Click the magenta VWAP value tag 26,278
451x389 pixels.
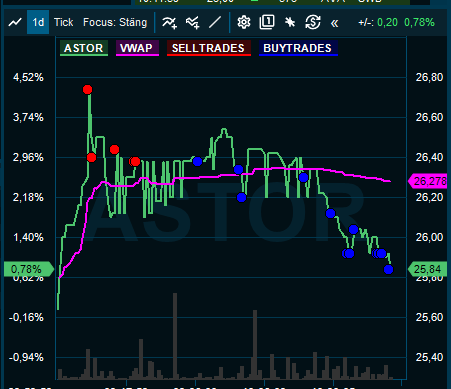coord(427,181)
